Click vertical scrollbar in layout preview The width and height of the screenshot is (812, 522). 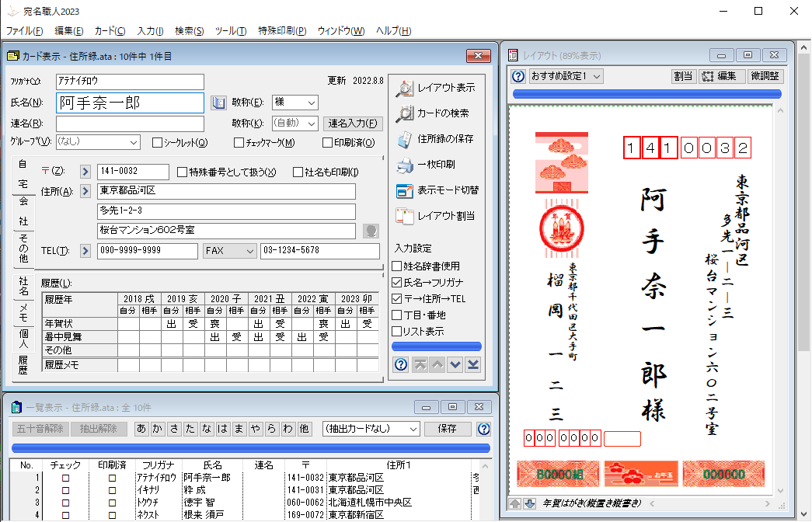click(x=780, y=301)
